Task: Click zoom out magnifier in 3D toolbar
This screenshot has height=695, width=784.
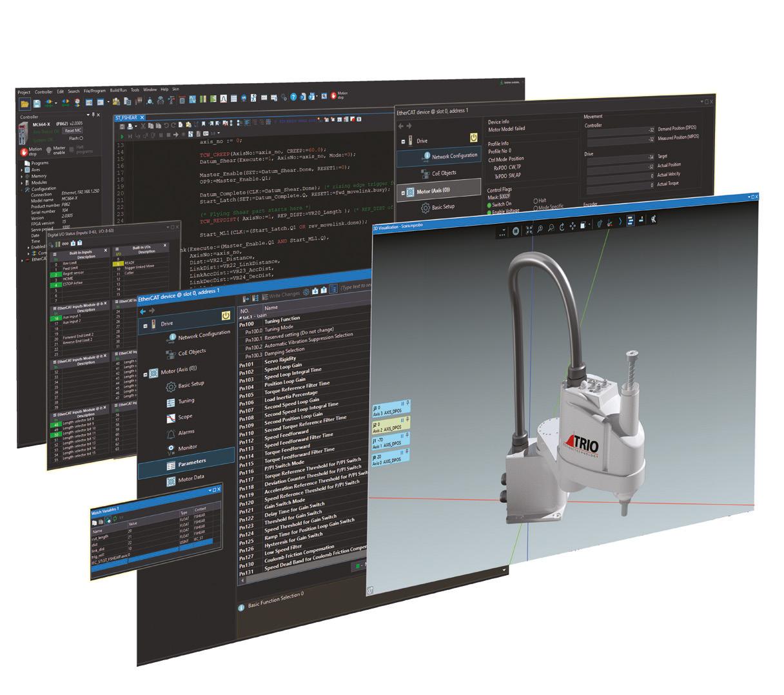Action: coord(551,228)
